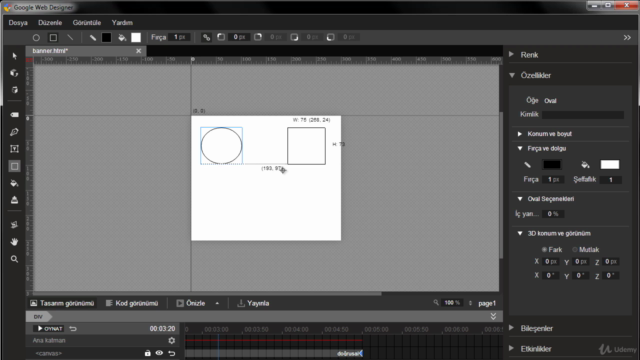Collapse Fırça ve dolgu section
Image resolution: width=640 pixels, height=360 pixels.
[x=520, y=149]
